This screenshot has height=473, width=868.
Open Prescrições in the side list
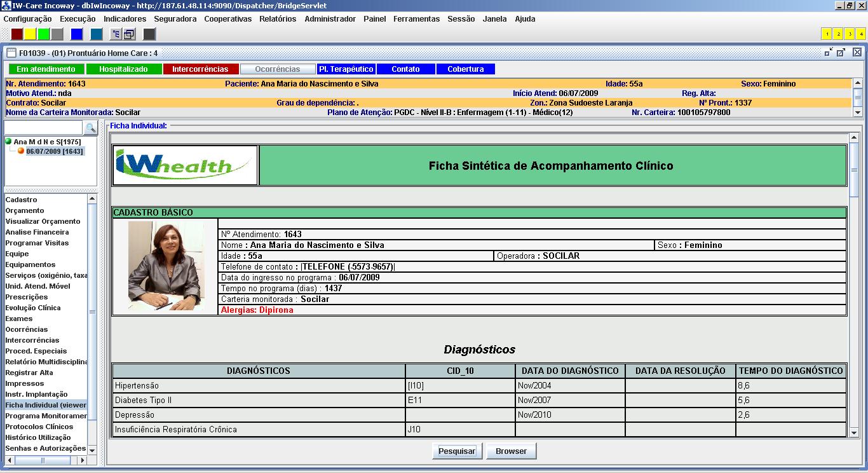pyautogui.click(x=27, y=297)
